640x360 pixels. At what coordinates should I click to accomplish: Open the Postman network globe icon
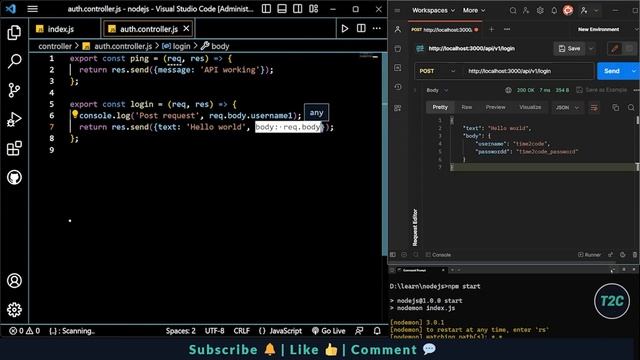click(508, 90)
